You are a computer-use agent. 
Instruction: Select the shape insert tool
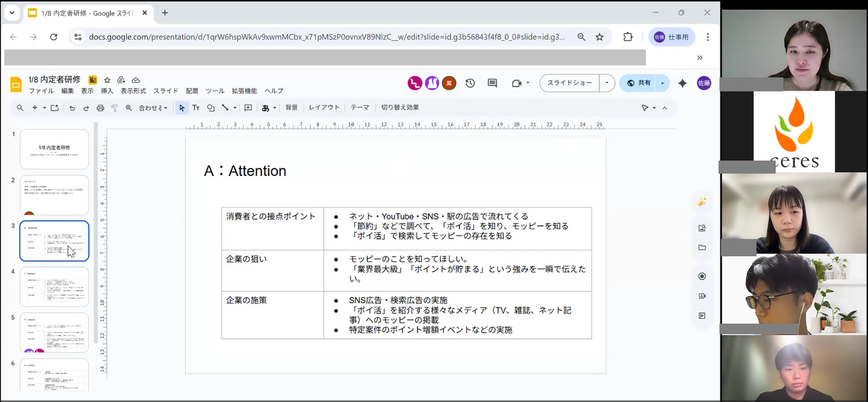pyautogui.click(x=211, y=108)
